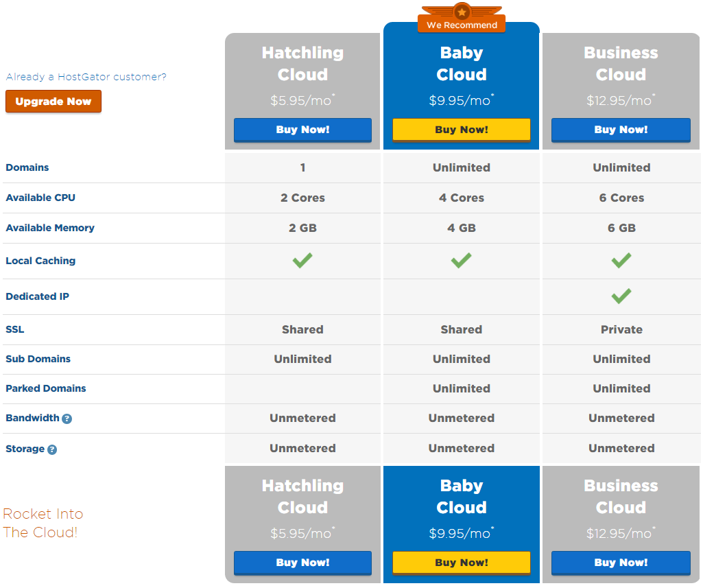
Task: Click Hatchling Cloud's 'Shared' SSL value
Action: coord(302,329)
